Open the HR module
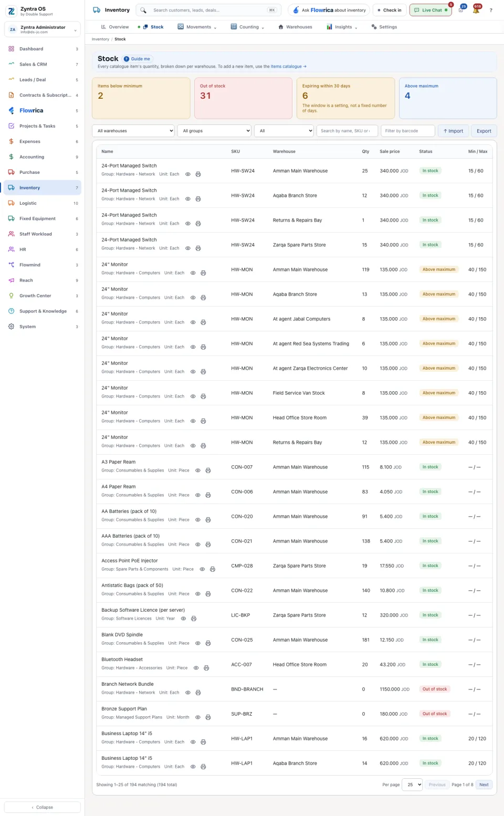 click(43, 249)
